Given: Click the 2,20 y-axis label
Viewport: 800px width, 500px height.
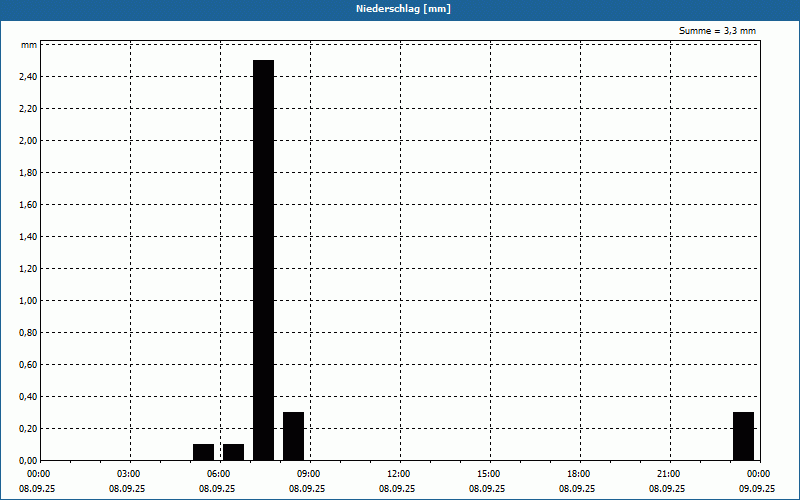Looking at the screenshot, I should (x=28, y=109).
